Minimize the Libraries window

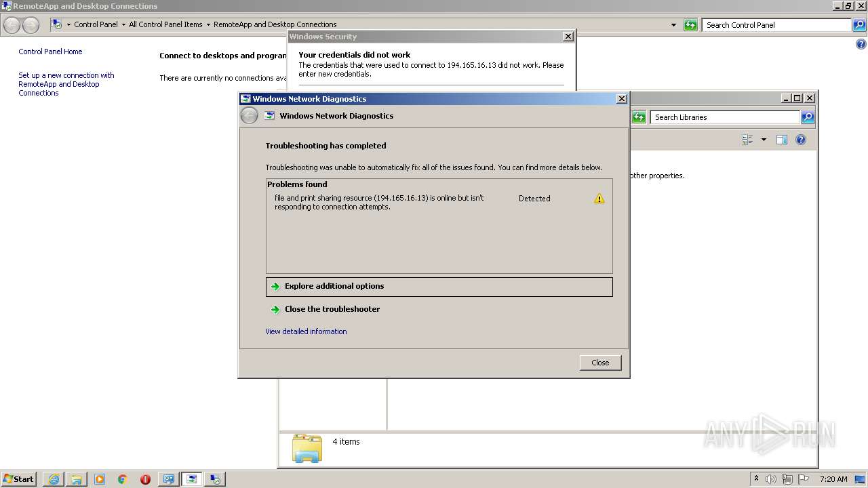click(x=785, y=98)
